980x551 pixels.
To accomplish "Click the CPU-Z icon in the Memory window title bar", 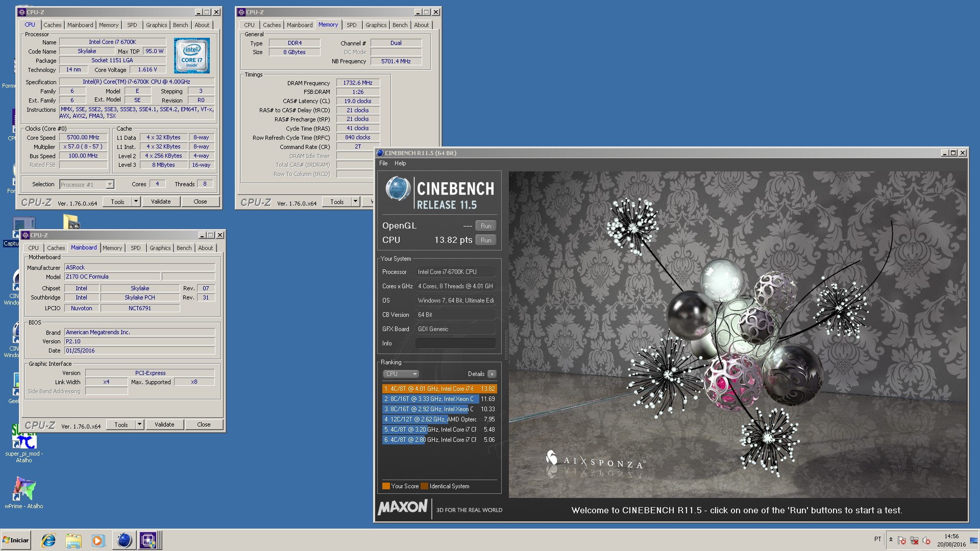I will tap(241, 12).
